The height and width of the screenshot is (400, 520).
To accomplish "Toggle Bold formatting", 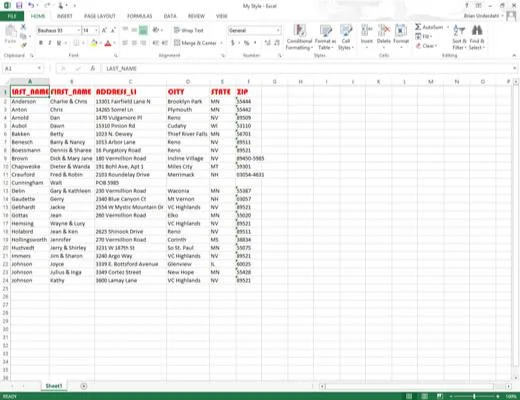I will click(41, 43).
